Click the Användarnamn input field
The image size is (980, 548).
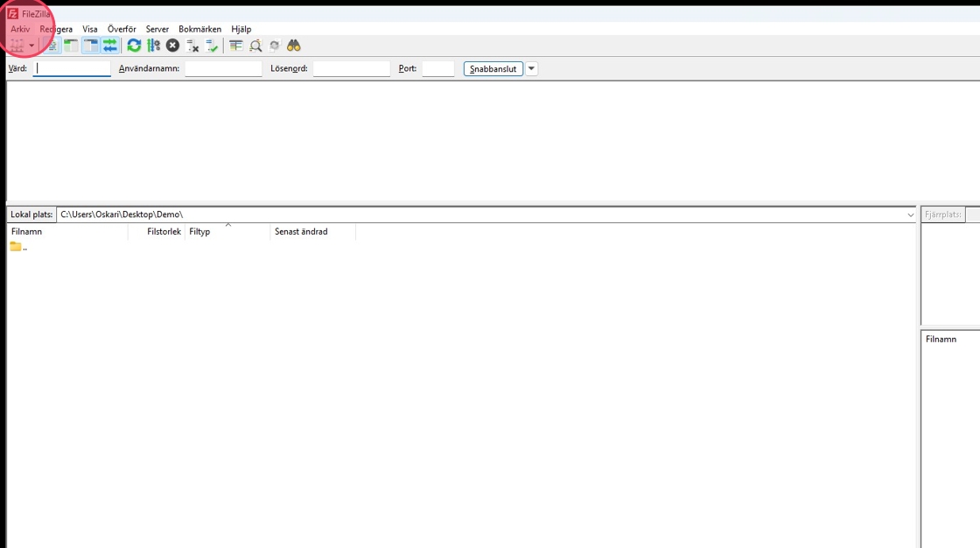[x=223, y=68]
